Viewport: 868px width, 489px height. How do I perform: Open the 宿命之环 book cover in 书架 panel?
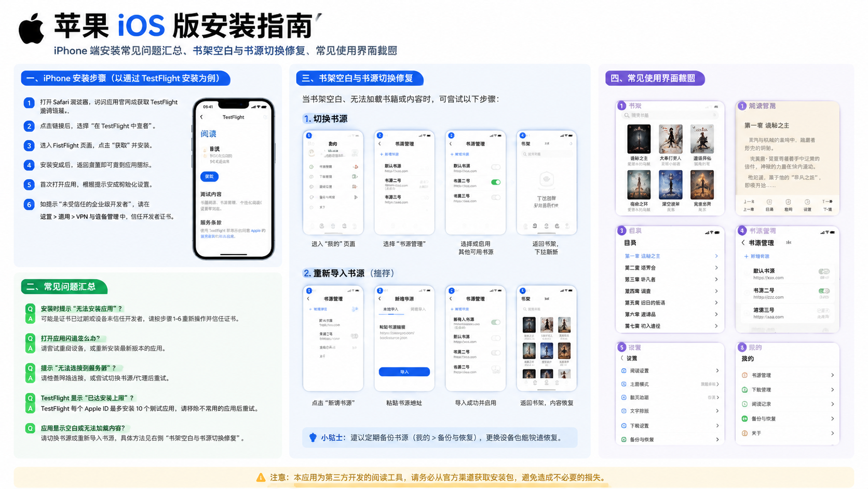(639, 185)
